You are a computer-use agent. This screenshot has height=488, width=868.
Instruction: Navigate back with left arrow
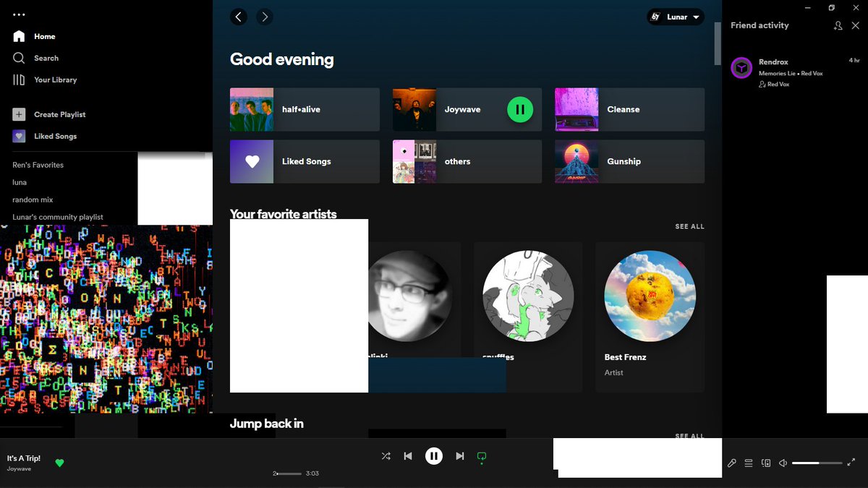click(239, 17)
